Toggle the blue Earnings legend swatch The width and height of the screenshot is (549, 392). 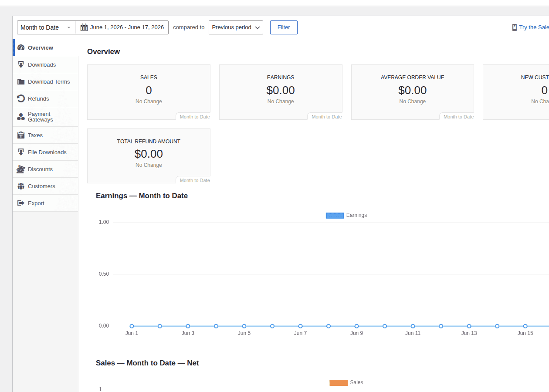(x=335, y=215)
